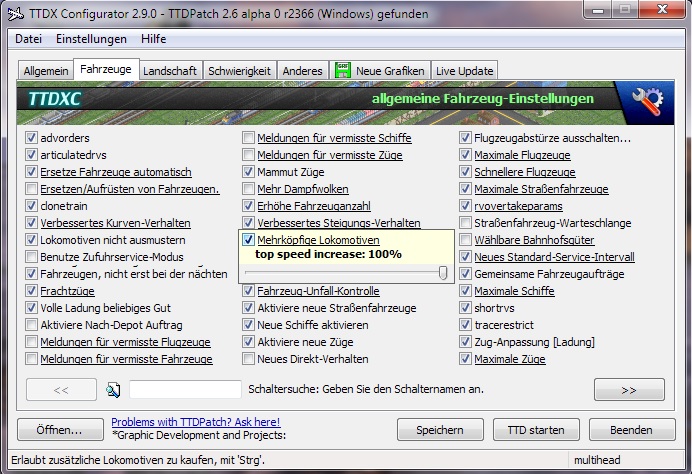Switch to the Schwierigkeit tab
This screenshot has width=692, height=474.
click(x=239, y=71)
